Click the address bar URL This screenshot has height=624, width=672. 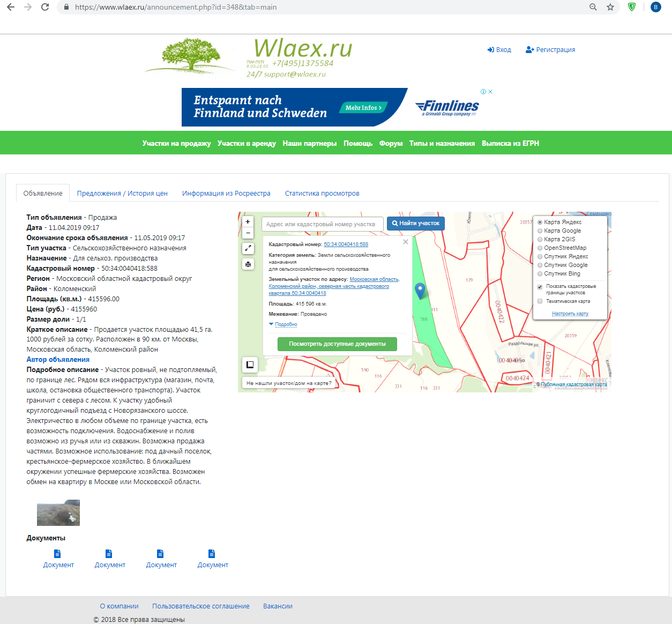[176, 7]
